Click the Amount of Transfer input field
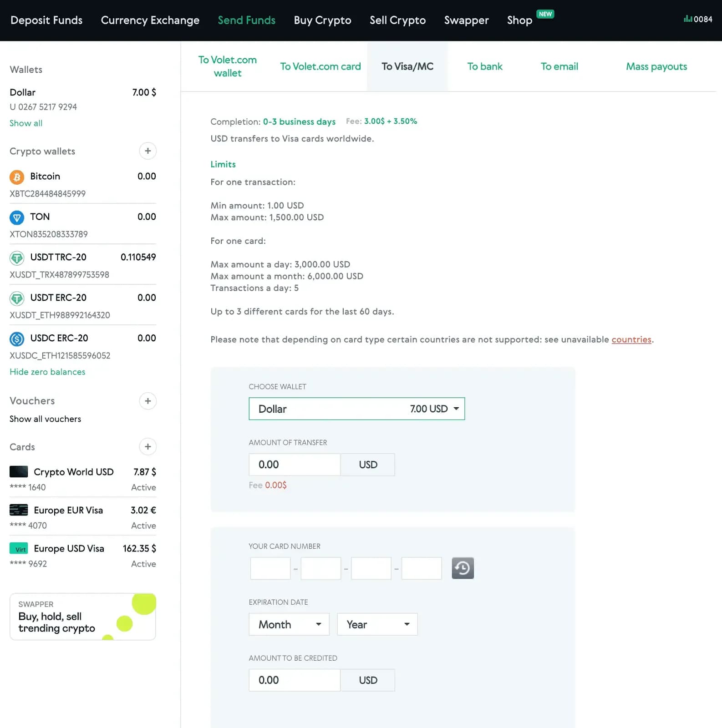 click(295, 465)
